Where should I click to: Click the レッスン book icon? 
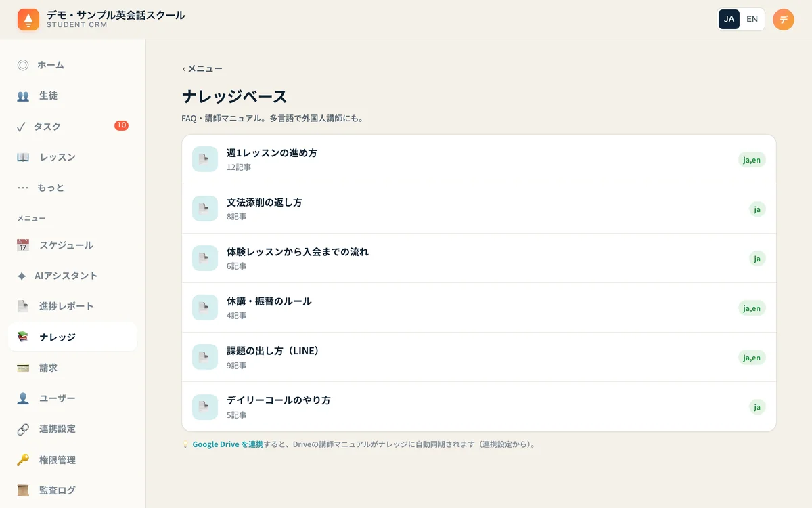[x=23, y=157]
